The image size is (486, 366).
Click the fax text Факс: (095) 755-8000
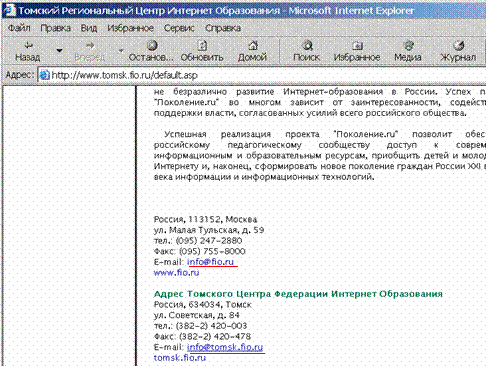point(200,251)
